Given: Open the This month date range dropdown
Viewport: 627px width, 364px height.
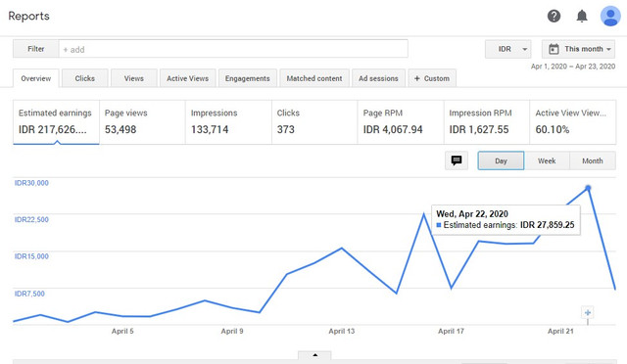Looking at the screenshot, I should (x=578, y=49).
